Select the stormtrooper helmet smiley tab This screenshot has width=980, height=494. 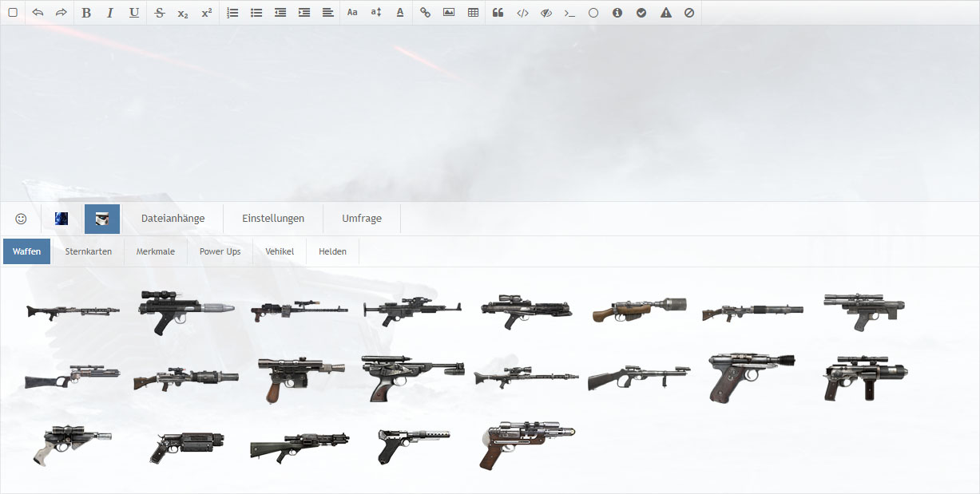tap(102, 219)
